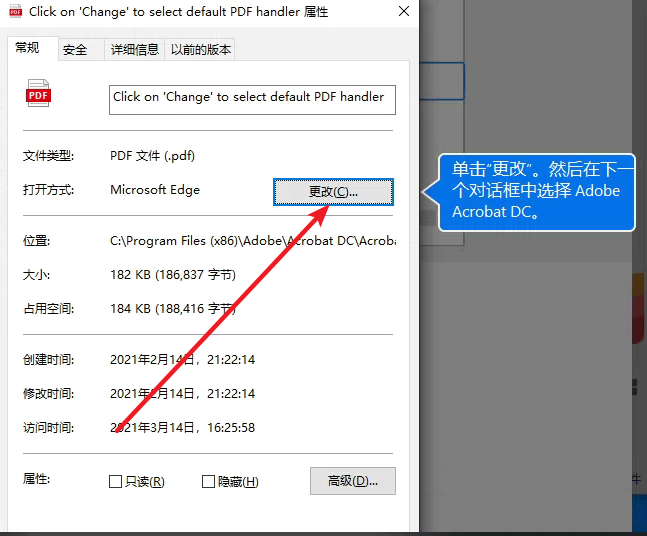Click the 182 KB size value

[x=173, y=275]
